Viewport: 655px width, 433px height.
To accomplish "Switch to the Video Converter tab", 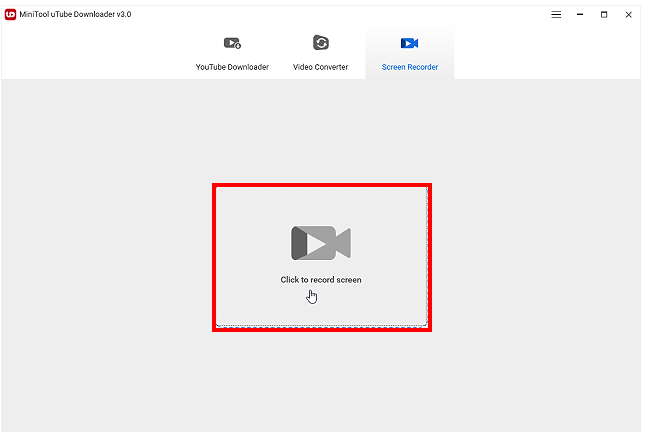I will pos(320,53).
